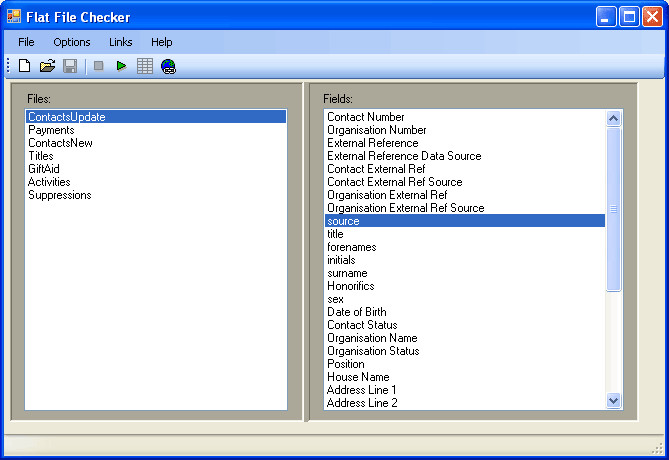This screenshot has height=460, width=669.
Task: Select Payments in Files list
Action: click(156, 130)
